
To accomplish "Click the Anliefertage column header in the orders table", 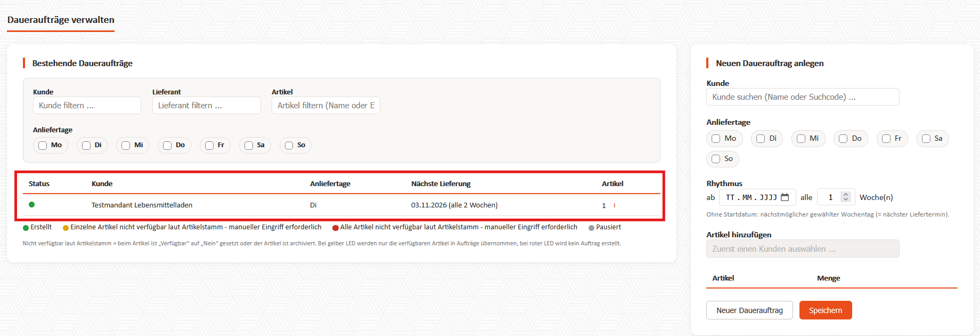I will [330, 183].
